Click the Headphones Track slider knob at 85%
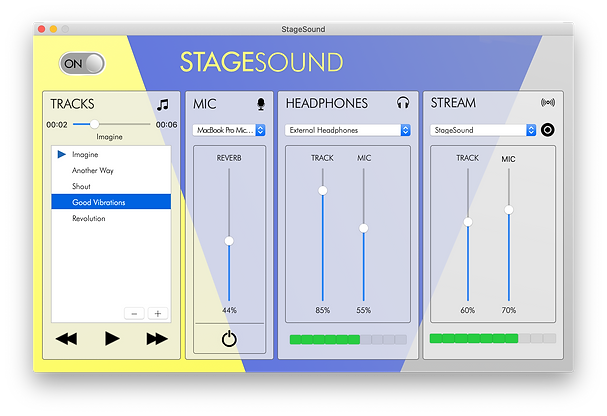Image resolution: width=607 pixels, height=416 pixels. click(322, 190)
